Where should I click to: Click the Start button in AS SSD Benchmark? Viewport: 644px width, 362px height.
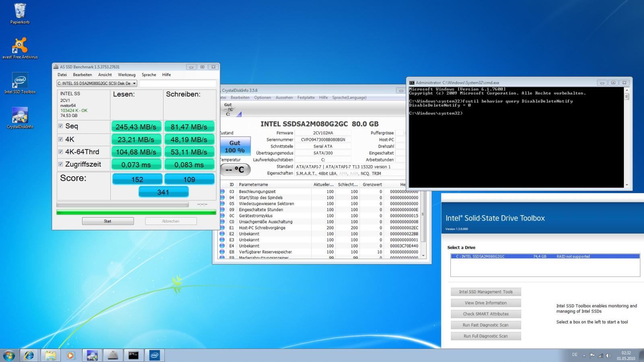pos(108,221)
